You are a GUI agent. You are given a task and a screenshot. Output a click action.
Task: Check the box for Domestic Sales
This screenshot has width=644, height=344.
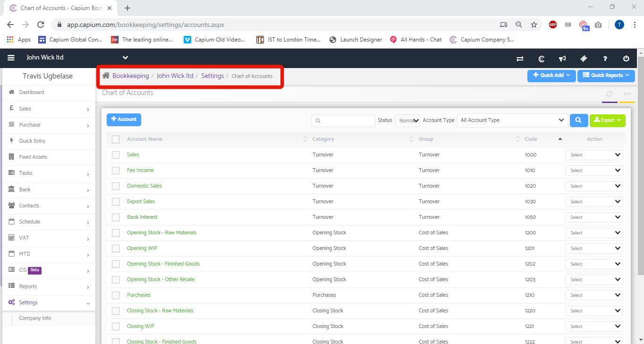pos(116,186)
